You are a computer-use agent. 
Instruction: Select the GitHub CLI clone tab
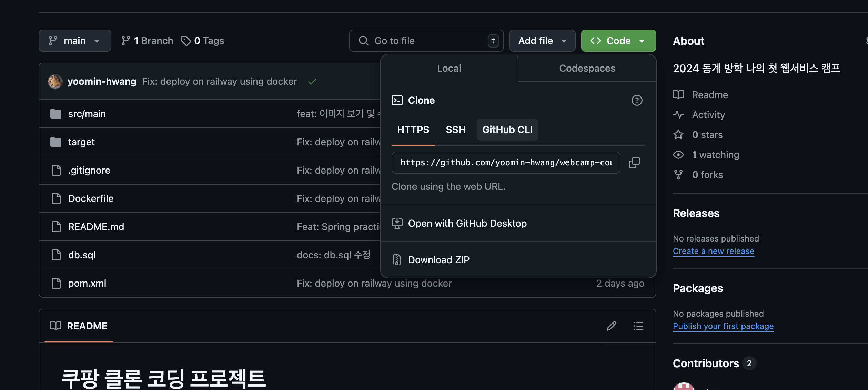pyautogui.click(x=507, y=130)
